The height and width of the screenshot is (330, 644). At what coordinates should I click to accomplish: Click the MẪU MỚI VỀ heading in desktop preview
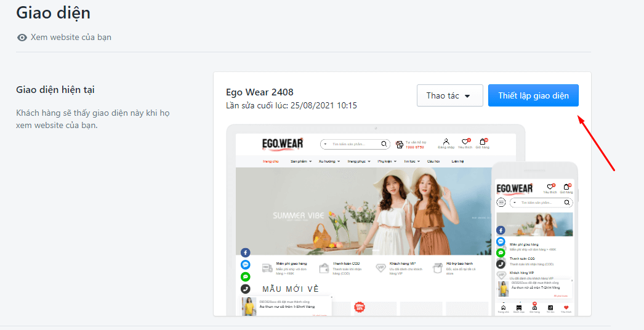(291, 289)
